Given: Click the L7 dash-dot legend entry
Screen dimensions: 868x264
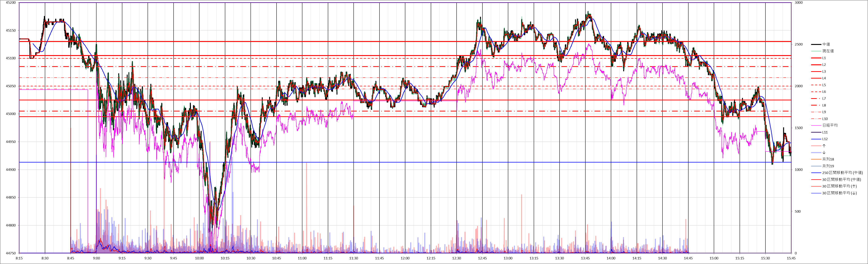Looking at the screenshot, I should click(x=824, y=99).
